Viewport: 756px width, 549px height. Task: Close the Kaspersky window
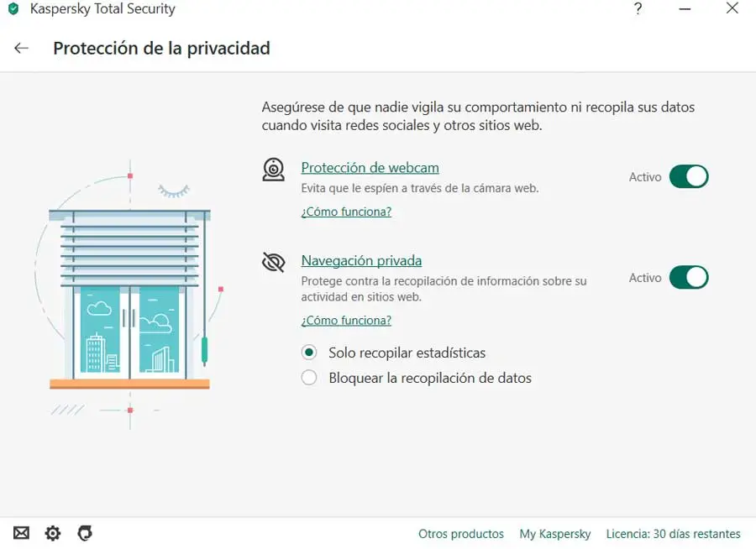(732, 8)
